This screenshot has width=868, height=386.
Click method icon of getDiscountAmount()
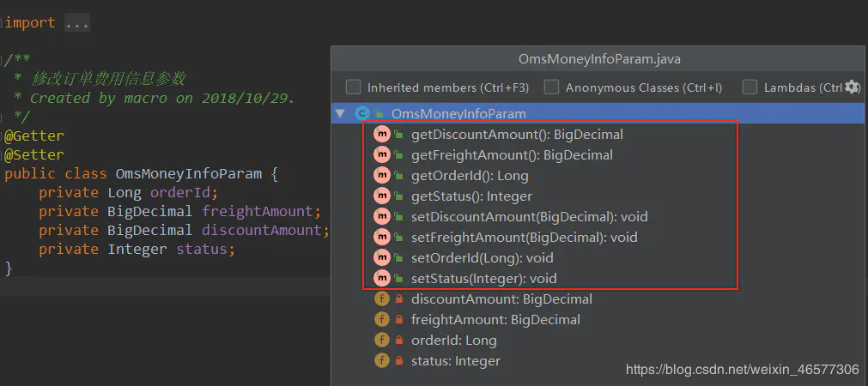click(382, 135)
